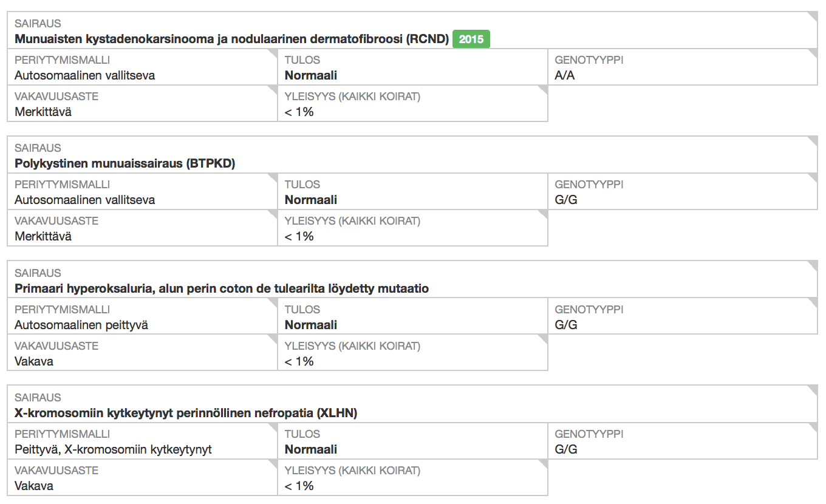The width and height of the screenshot is (826, 504).
Task: Expand the XLHN disease header corner
Action: point(813,390)
